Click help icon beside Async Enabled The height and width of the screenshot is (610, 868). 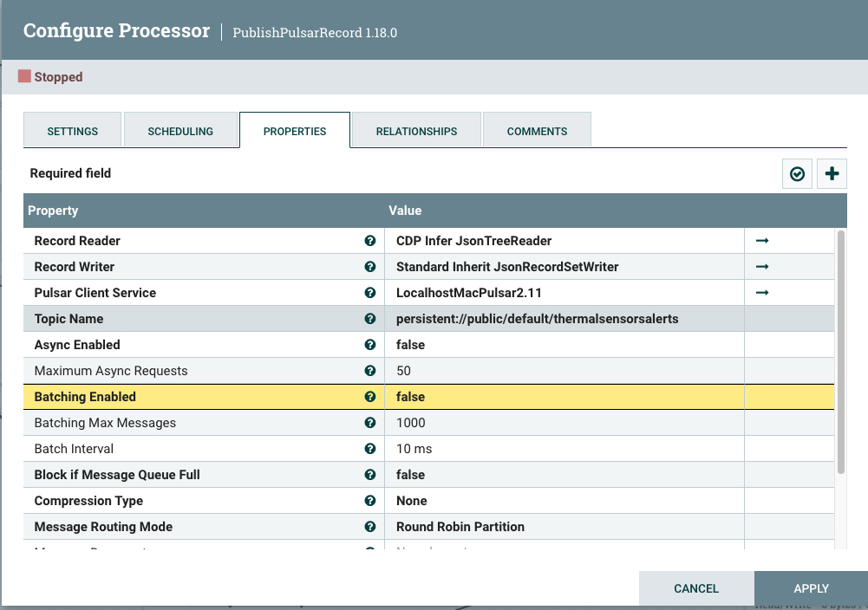pos(369,345)
